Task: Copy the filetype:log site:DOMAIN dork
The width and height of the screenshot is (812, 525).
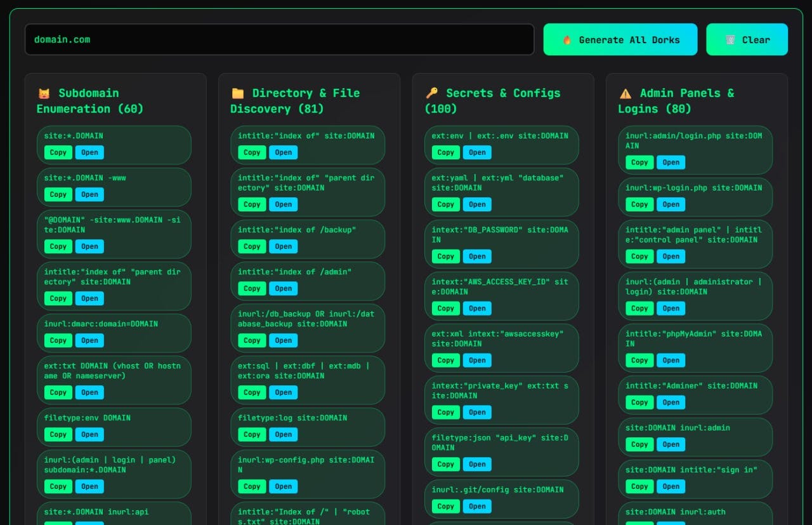Action: (252, 434)
